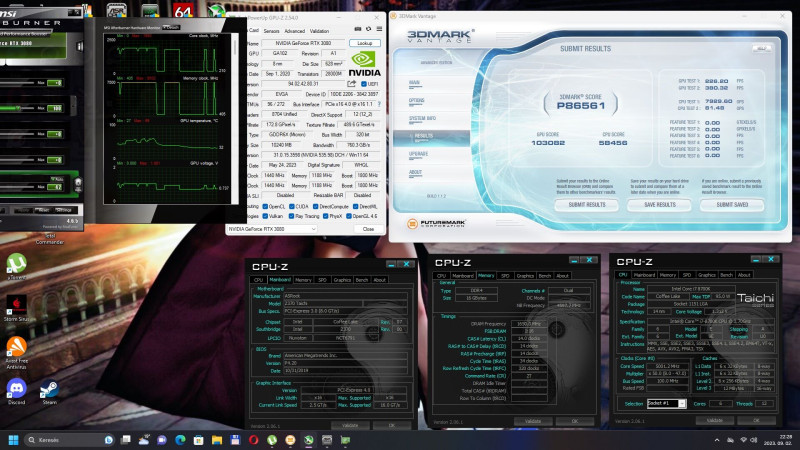
Task: Click the Bing icon in the search box
Action: (x=109, y=440)
